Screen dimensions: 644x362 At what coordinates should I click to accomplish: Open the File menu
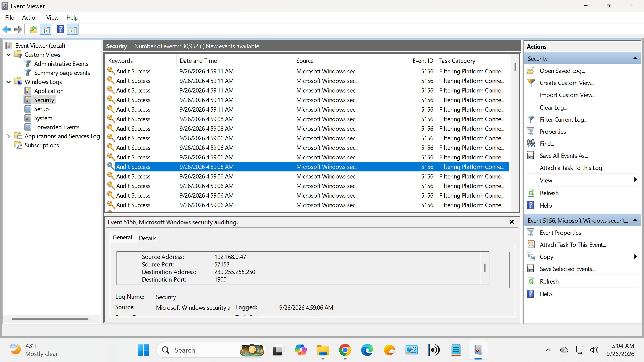click(10, 17)
